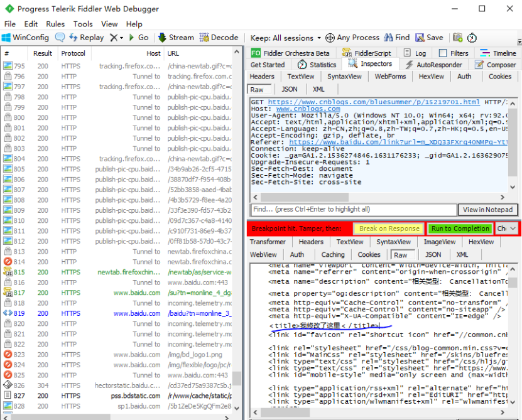522x420 pixels.
Task: Click Break on Response button
Action: point(389,229)
